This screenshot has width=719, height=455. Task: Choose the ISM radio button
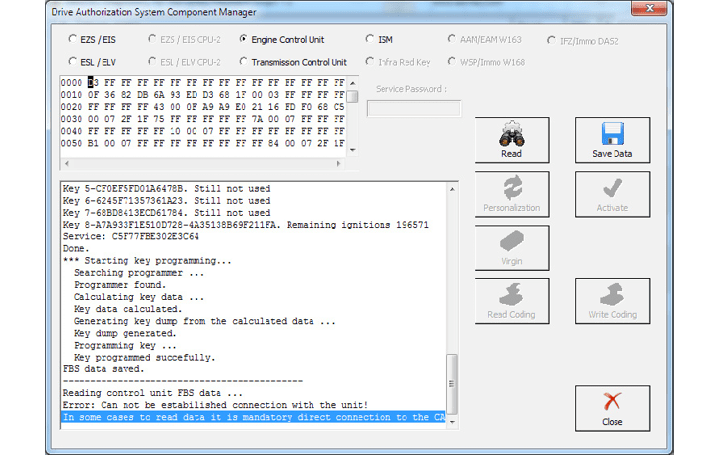click(371, 40)
